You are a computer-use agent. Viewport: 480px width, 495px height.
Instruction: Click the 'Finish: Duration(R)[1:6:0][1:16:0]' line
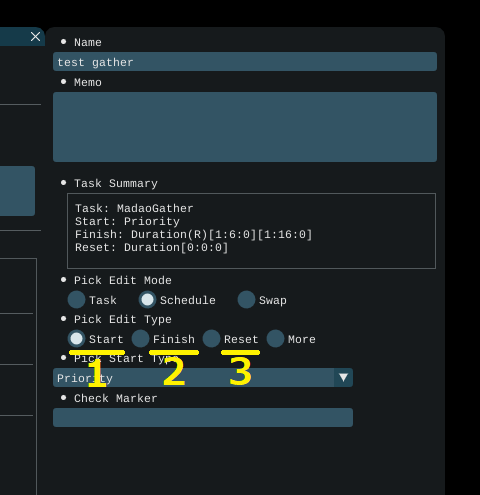pyautogui.click(x=194, y=234)
